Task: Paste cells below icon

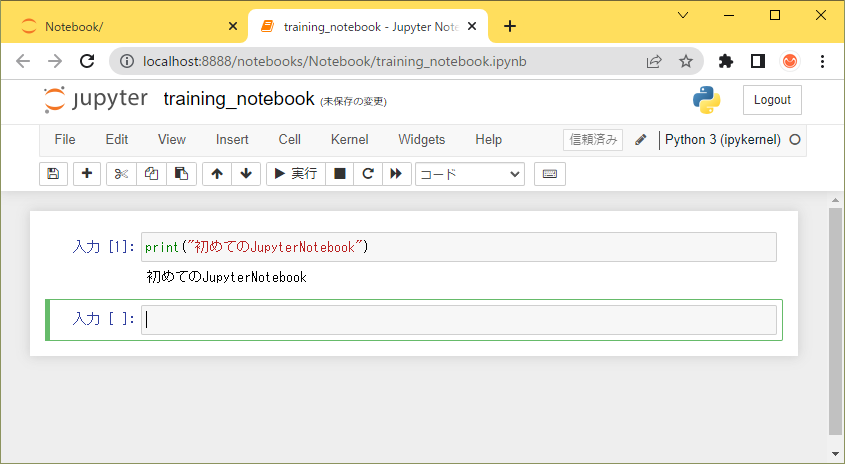Action: tap(181, 174)
